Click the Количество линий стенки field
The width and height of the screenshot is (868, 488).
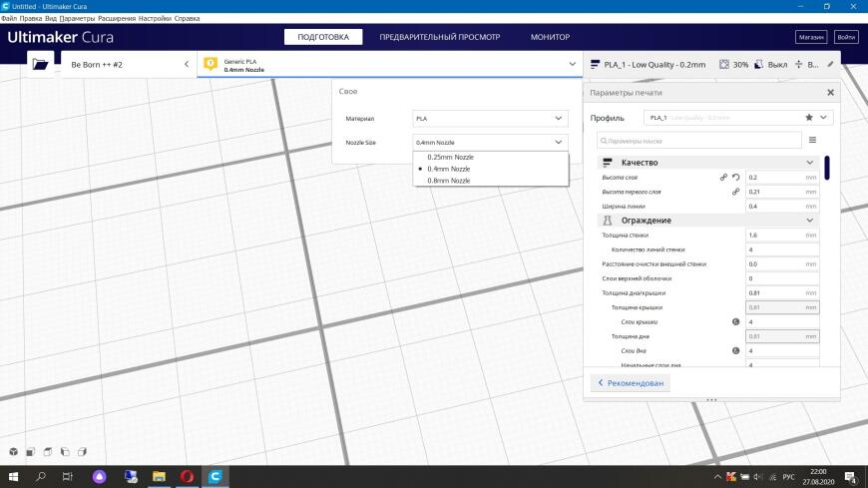pos(781,249)
